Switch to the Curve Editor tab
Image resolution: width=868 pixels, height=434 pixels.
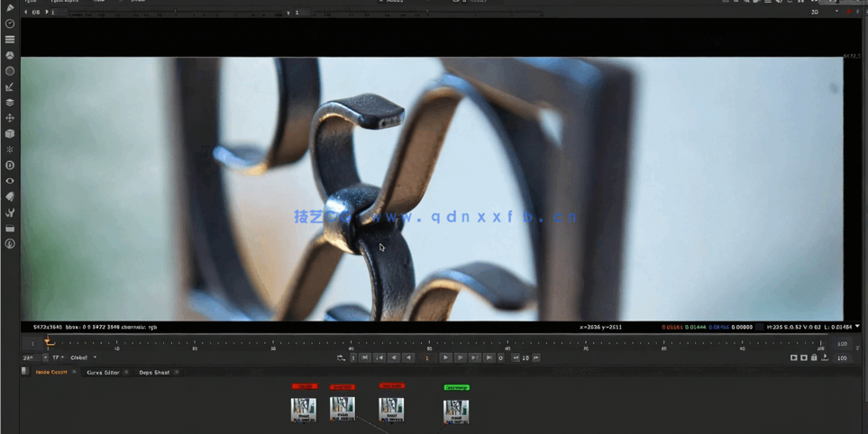(x=103, y=372)
